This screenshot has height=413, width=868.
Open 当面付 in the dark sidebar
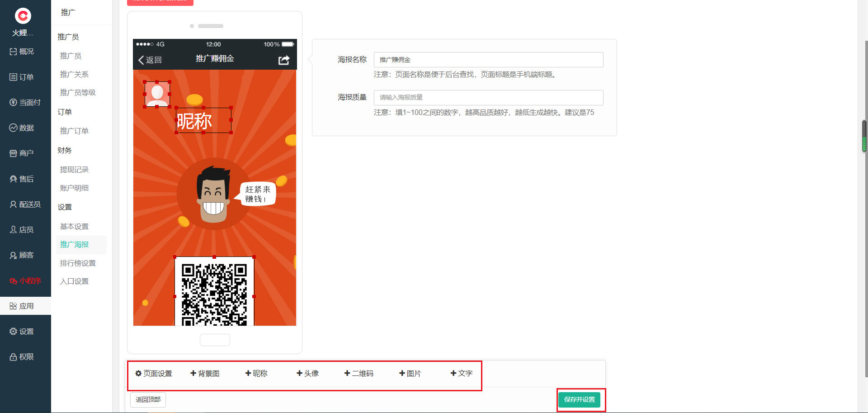click(x=25, y=102)
